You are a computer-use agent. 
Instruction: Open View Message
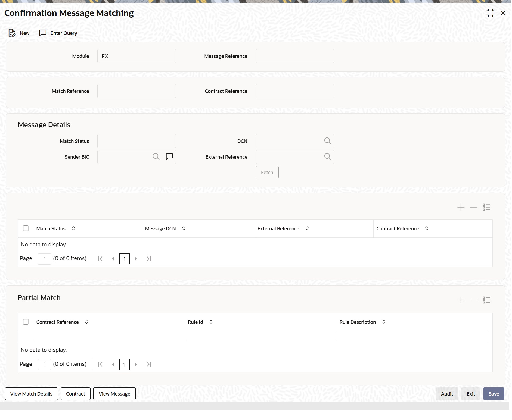[x=114, y=394]
